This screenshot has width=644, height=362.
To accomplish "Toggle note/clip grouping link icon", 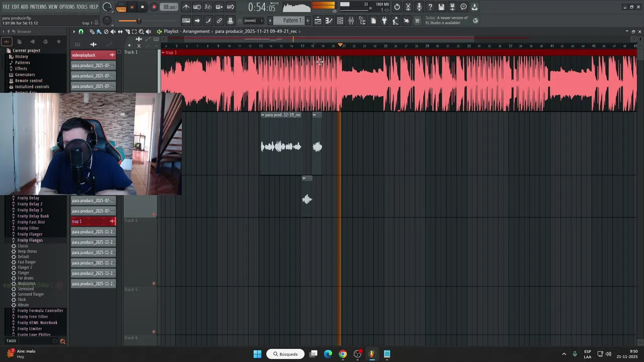I will point(219,21).
